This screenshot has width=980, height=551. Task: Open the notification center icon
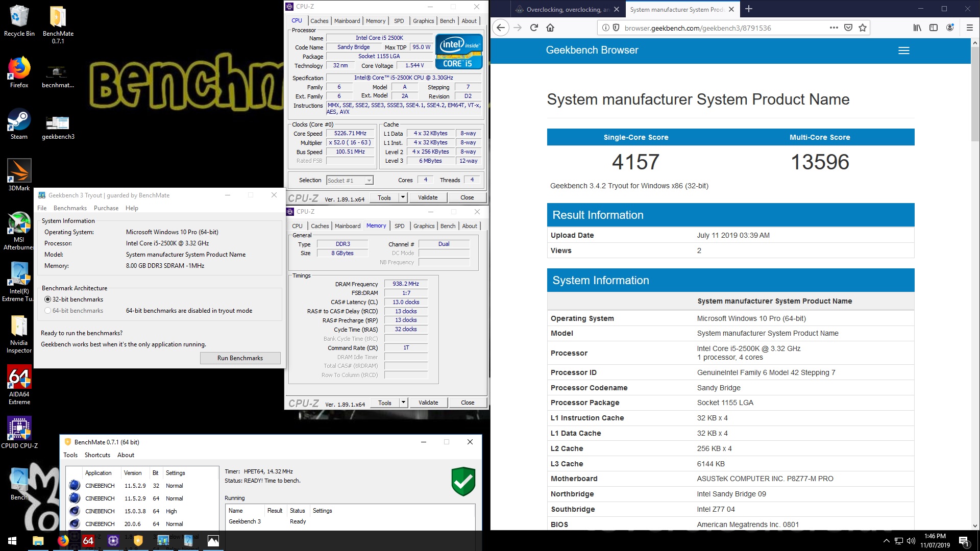(964, 541)
